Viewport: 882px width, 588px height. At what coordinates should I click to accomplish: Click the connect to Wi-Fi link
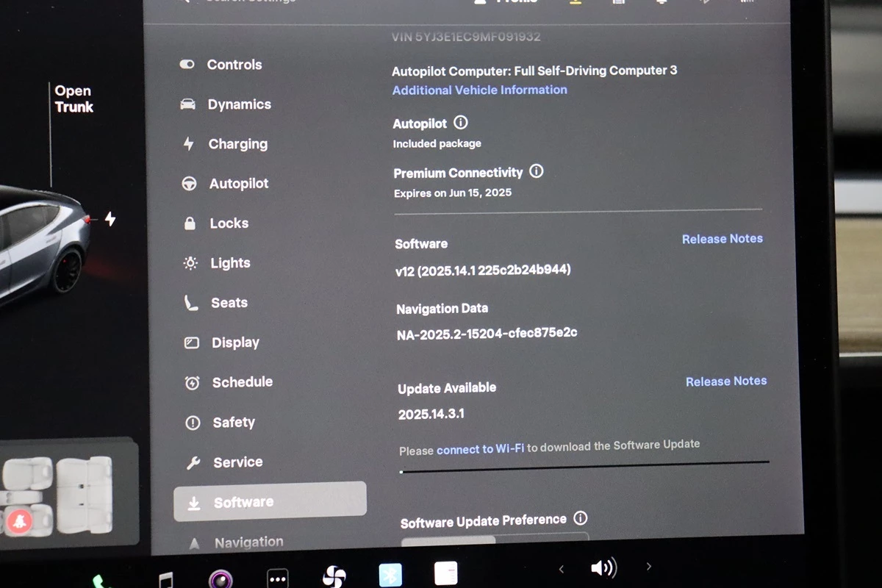(481, 448)
